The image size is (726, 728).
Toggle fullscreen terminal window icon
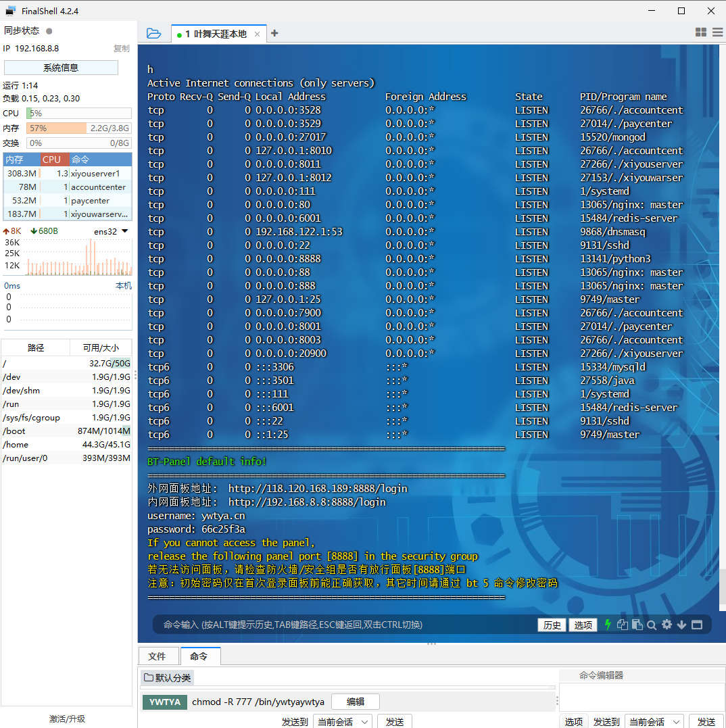click(697, 625)
